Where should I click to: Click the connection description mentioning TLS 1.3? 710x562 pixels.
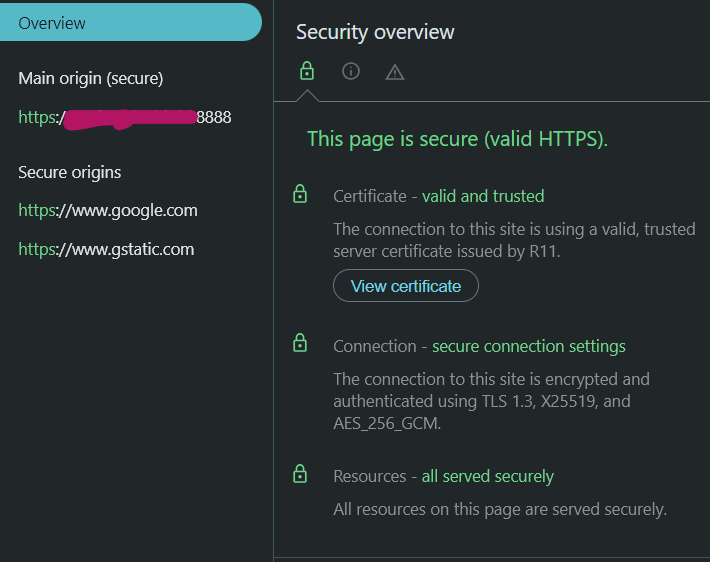[491, 401]
